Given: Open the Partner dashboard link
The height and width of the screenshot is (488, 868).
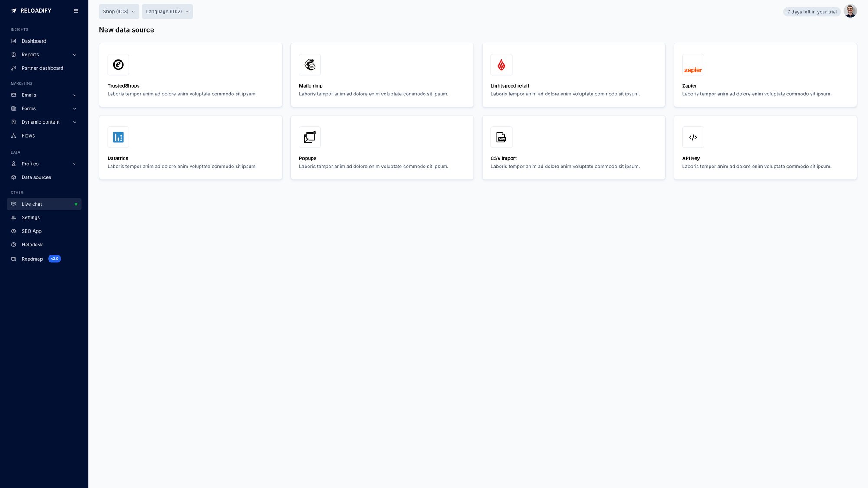Looking at the screenshot, I should (x=43, y=68).
